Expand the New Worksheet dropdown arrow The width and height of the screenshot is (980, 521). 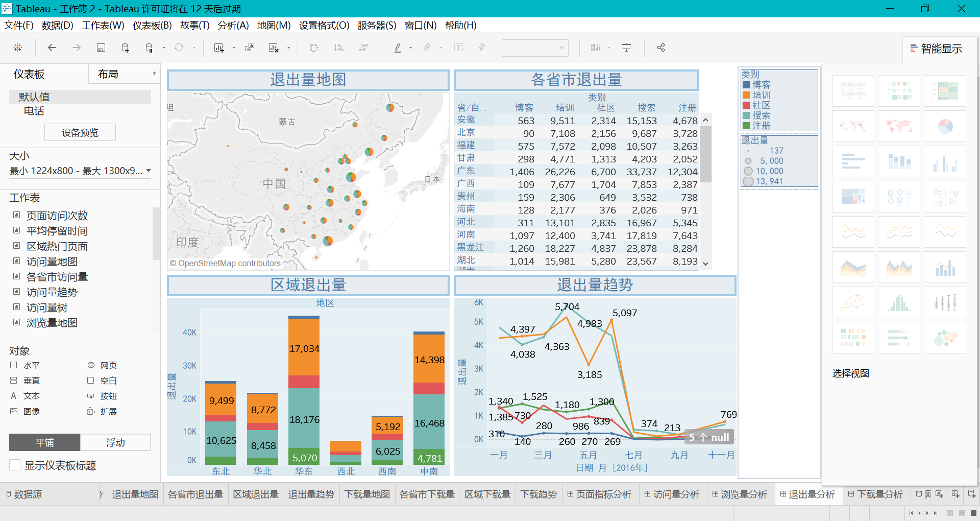(x=233, y=48)
